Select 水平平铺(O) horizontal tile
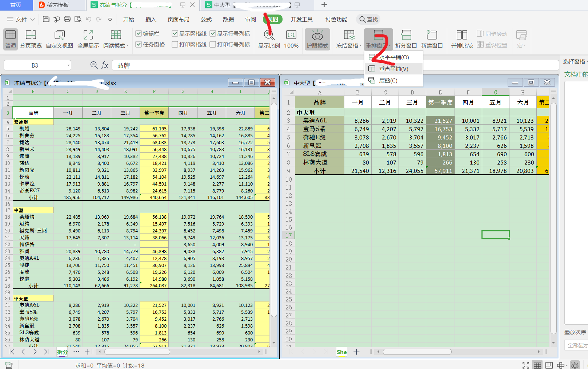Image resolution: width=588 pixels, height=369 pixels. point(393,57)
